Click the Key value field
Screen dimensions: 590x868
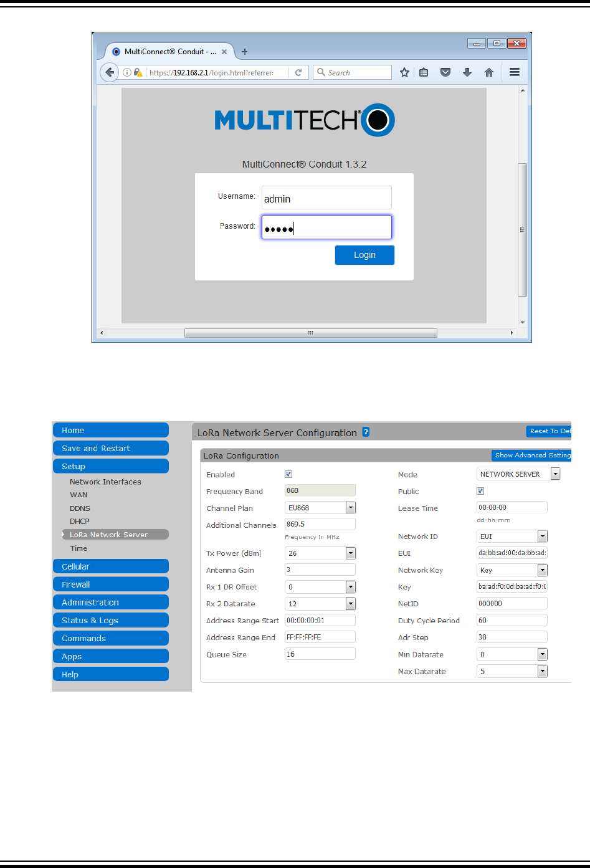point(512,586)
